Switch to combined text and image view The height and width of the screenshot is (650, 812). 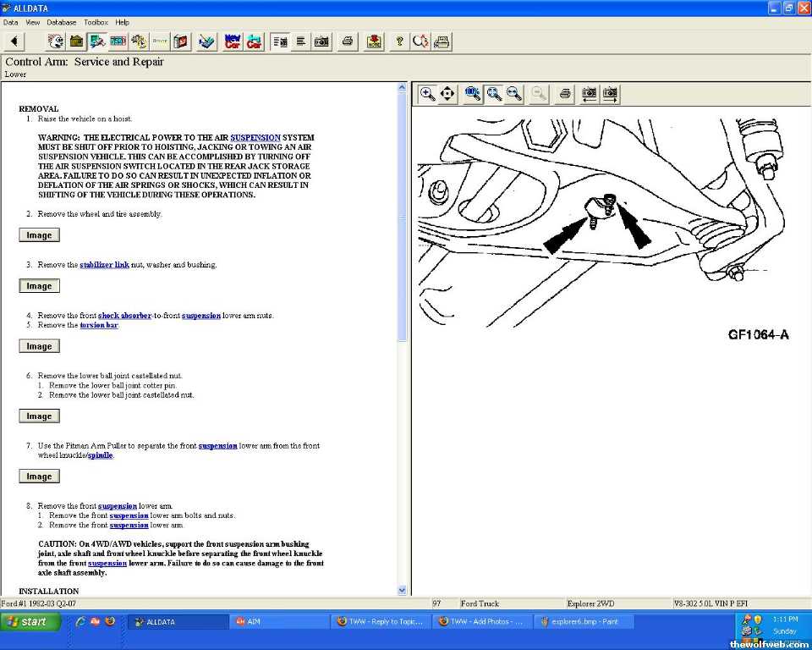(280, 41)
